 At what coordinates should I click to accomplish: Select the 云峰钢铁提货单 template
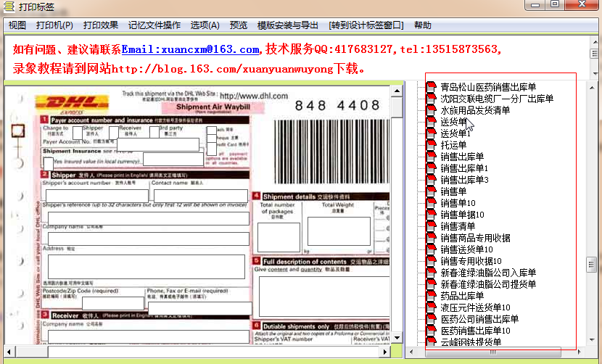point(471,342)
